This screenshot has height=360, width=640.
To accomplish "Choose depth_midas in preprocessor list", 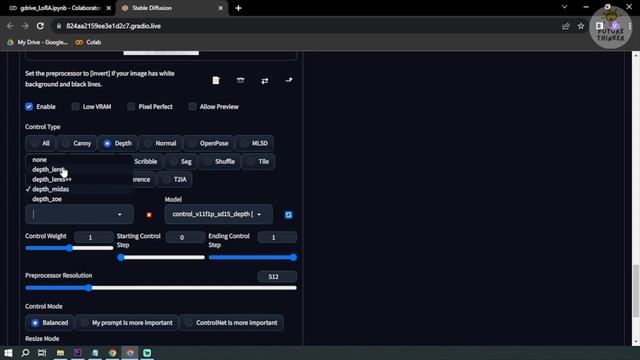I will [x=79, y=189].
